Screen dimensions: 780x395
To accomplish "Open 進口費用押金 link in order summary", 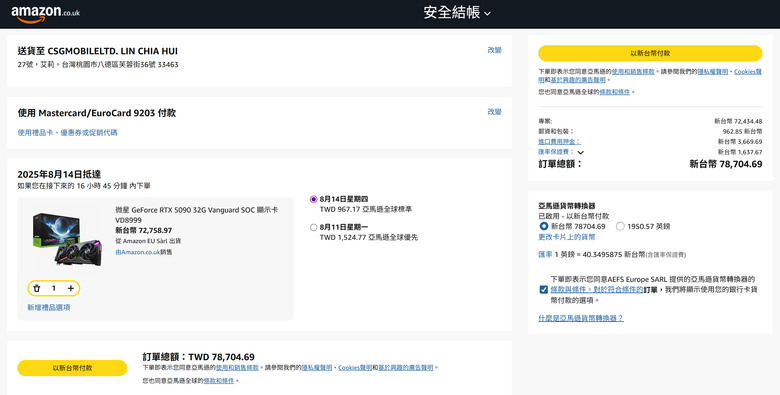I will pyautogui.click(x=559, y=142).
